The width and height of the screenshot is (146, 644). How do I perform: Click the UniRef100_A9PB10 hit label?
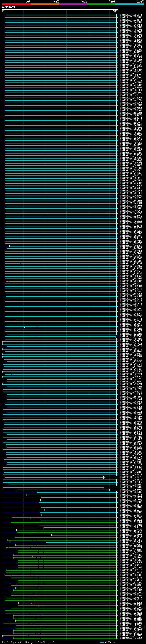tap(131, 45)
